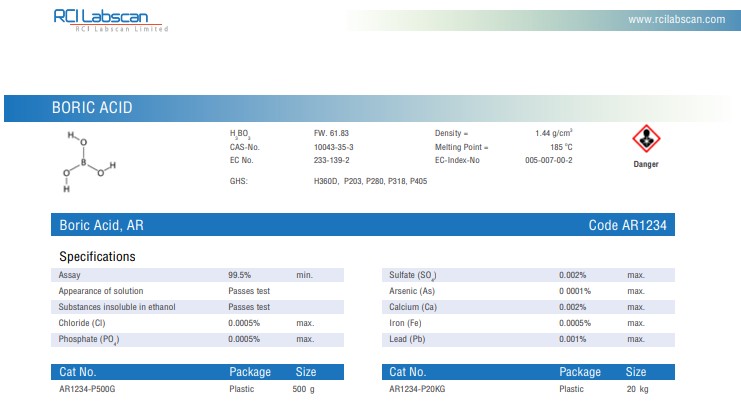Click catalog number AR1234-P20KG
Viewport: 741px width, 420px height.
point(417,389)
